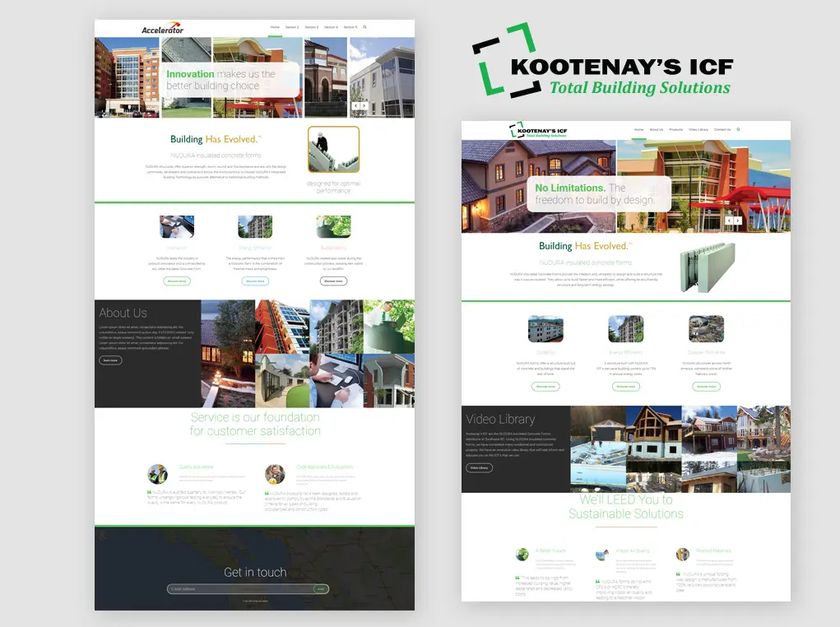Viewport: 840px width, 627px height.
Task: Click discover more under Energy Efficiency on Kootenay's page
Action: tap(626, 387)
